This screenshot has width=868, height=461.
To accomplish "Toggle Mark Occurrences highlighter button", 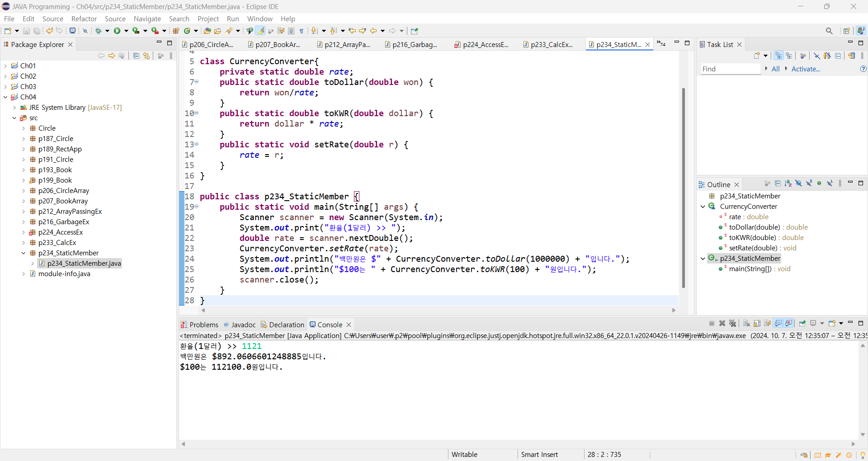I will 260,31.
